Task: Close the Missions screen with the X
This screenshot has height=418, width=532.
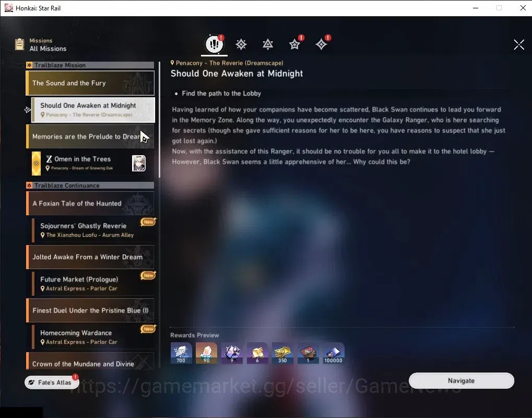Action: point(519,44)
